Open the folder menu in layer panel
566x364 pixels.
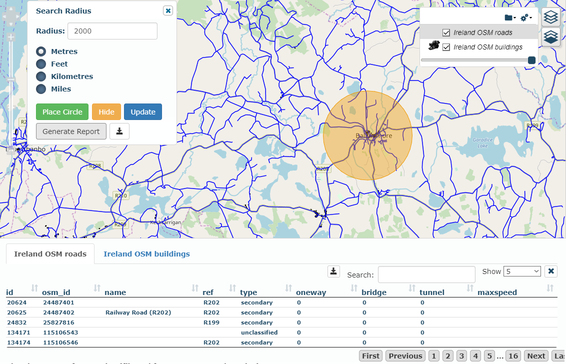point(510,17)
